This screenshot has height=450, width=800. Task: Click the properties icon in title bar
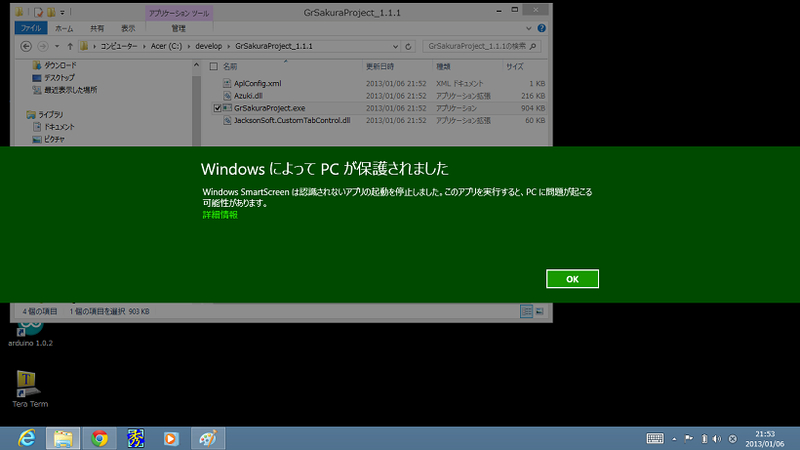(x=38, y=12)
